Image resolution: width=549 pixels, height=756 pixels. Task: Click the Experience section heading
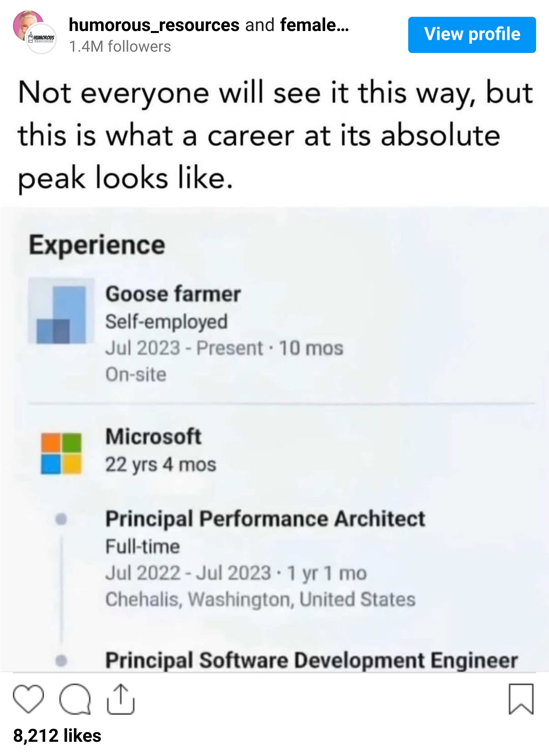click(x=97, y=245)
